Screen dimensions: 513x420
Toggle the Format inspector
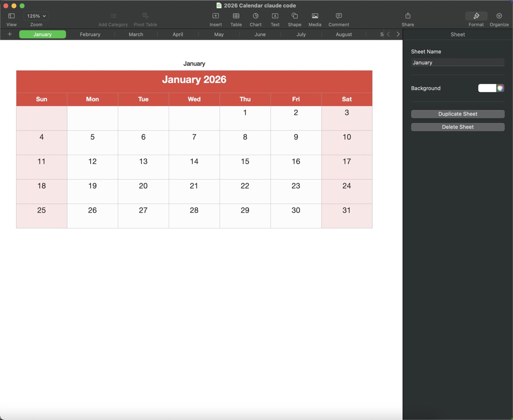(476, 16)
